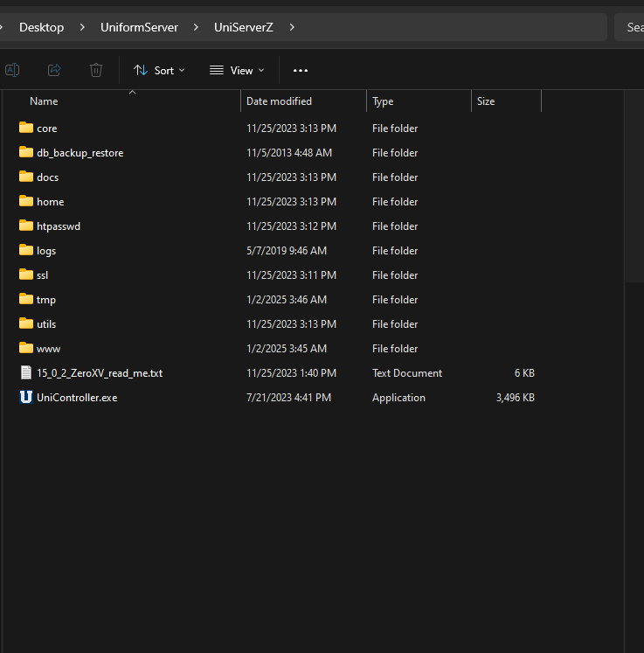
Task: Click the File folder type of www
Action: [x=395, y=349]
